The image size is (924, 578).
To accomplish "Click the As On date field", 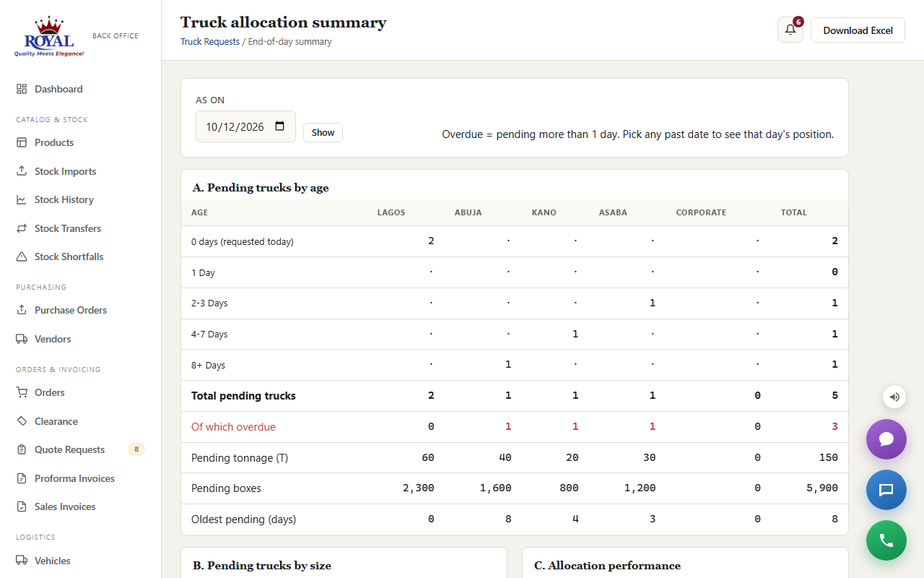I will 245,126.
